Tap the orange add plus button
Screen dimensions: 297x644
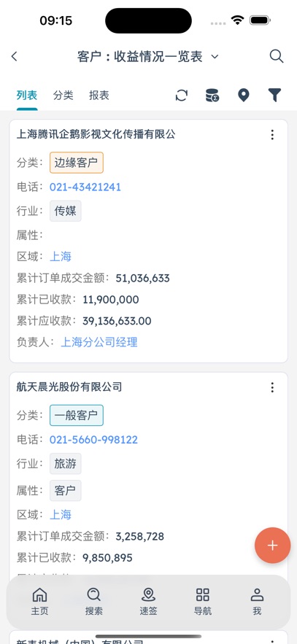273,546
